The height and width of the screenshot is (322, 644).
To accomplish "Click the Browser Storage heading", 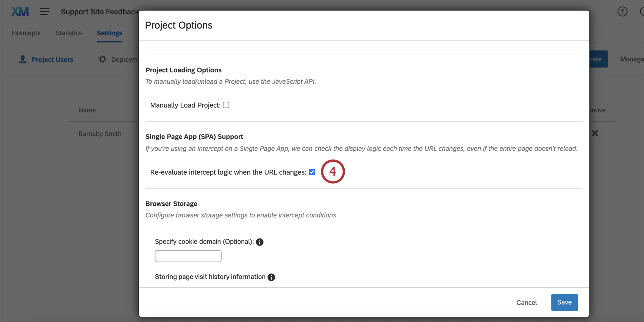I will point(171,204).
